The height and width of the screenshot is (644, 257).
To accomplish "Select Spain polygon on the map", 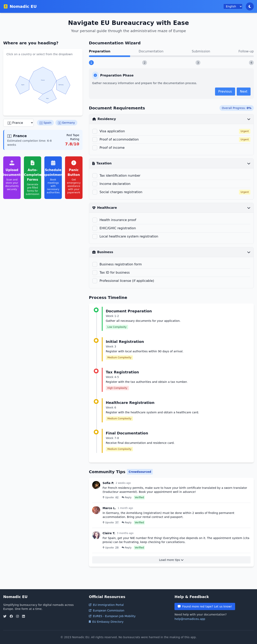I will (x=22, y=85).
